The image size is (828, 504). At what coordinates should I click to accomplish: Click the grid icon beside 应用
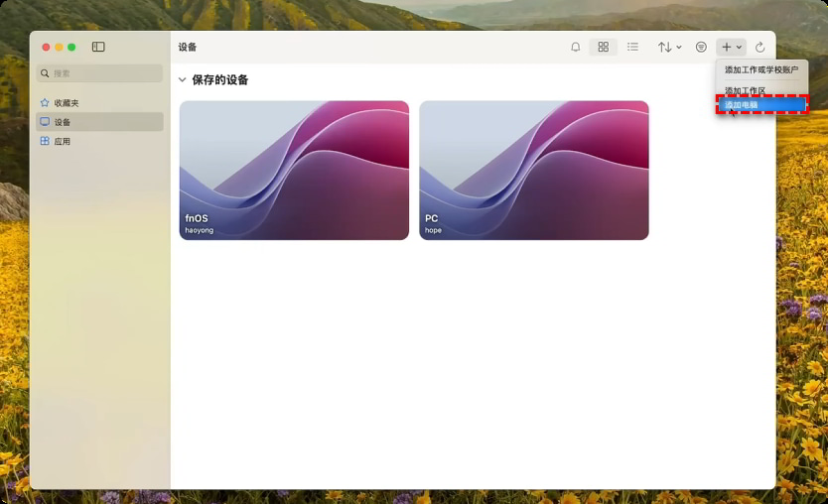coord(45,142)
